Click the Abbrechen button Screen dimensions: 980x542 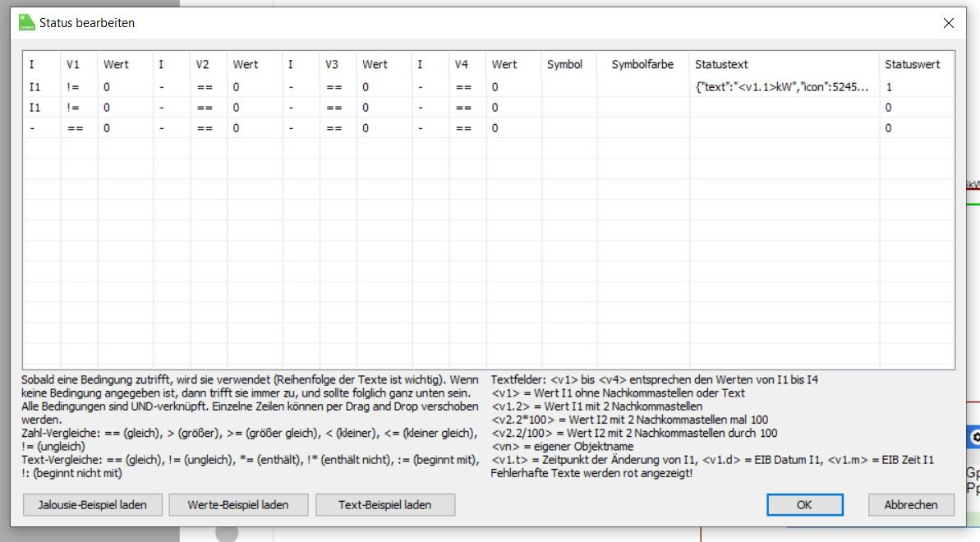tap(911, 504)
